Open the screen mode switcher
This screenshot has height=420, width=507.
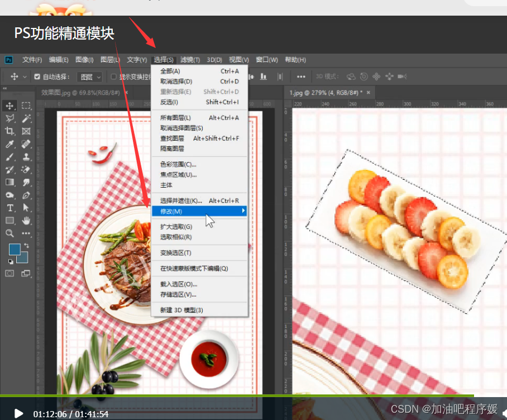26,274
